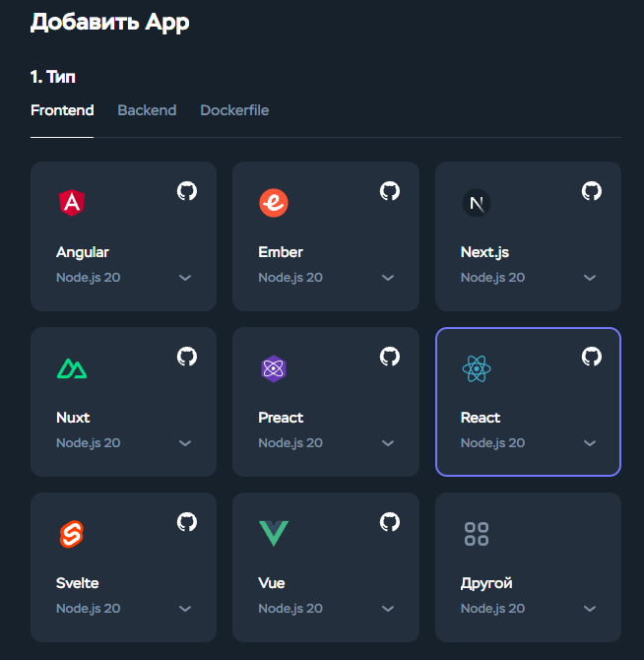The height and width of the screenshot is (660, 644).
Task: Click GitHub icon on the Angular card
Action: [187, 191]
